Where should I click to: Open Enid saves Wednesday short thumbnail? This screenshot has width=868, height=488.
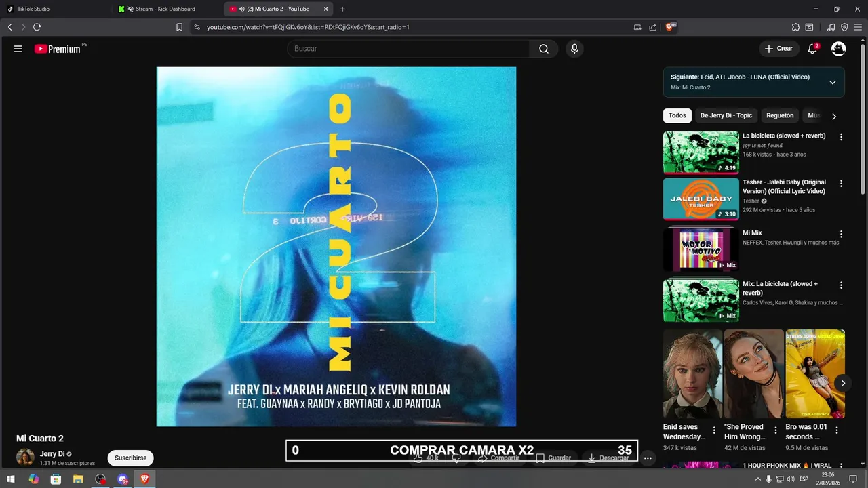click(x=692, y=374)
